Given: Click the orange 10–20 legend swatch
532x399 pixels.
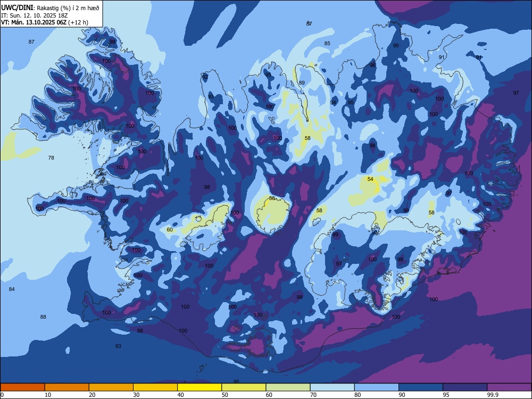Looking at the screenshot, I should pos(67,387).
